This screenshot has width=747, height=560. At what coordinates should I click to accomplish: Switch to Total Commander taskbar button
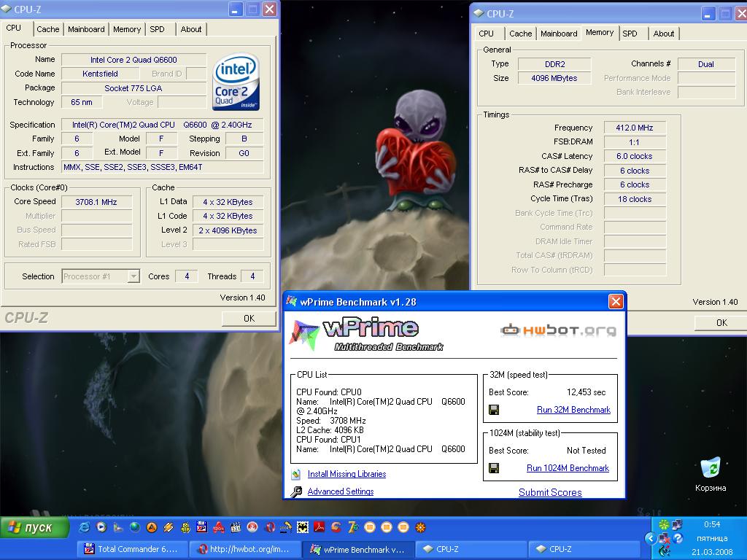pos(131,549)
